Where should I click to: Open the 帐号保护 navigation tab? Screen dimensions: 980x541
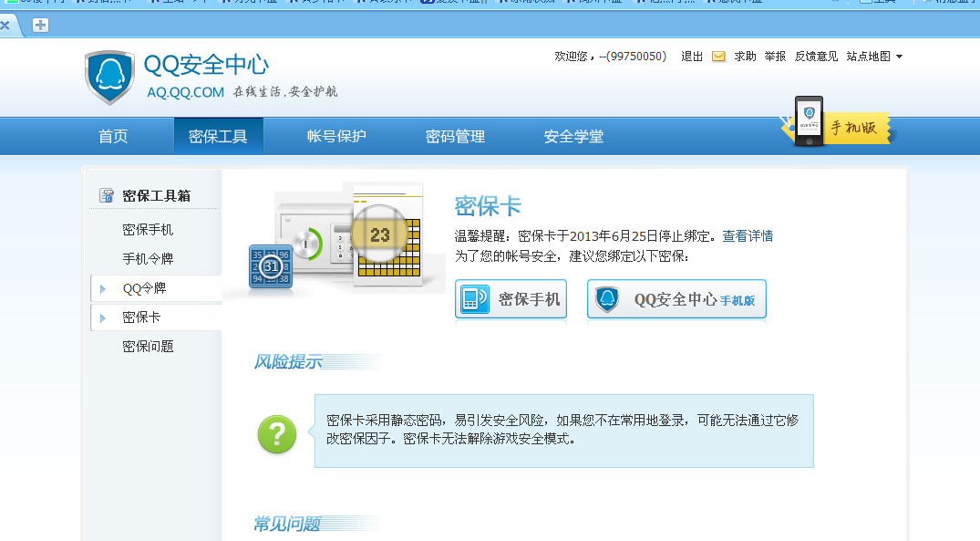click(336, 136)
